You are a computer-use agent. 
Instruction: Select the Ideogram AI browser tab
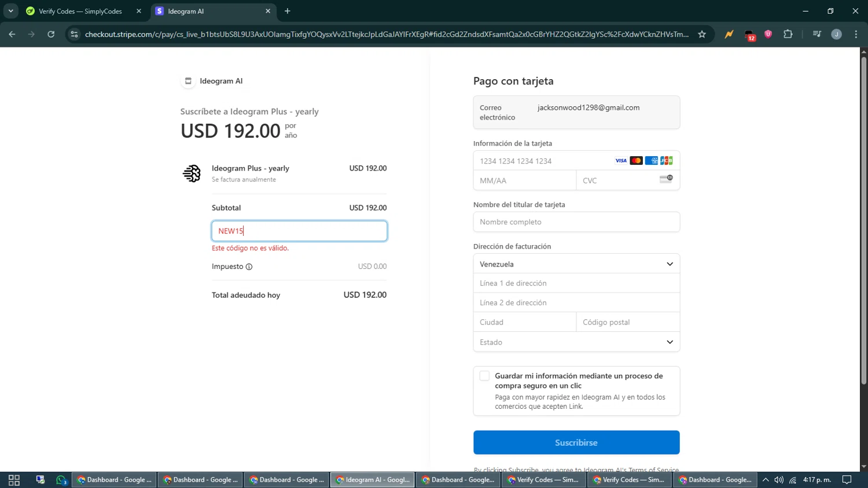[209, 11]
